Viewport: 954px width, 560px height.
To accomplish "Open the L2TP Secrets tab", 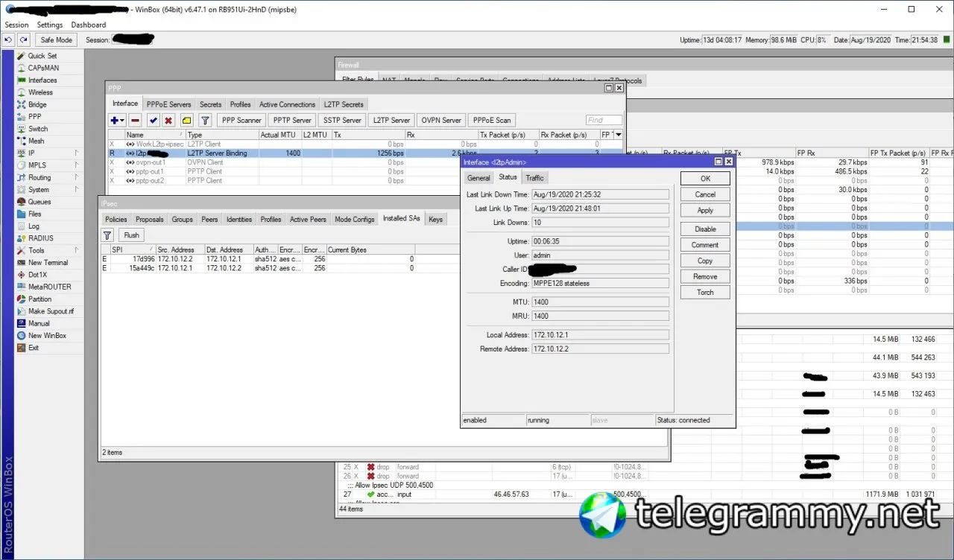I will pos(344,104).
